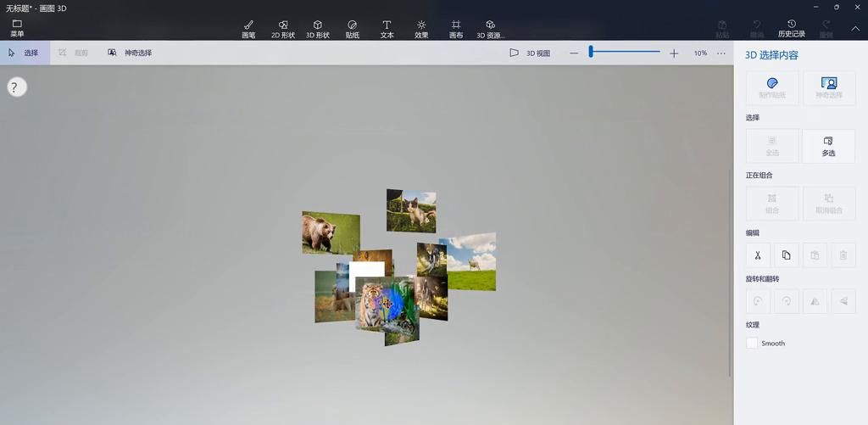The image size is (868, 425).
Task: Open the help question mark button
Action: pyautogui.click(x=15, y=87)
